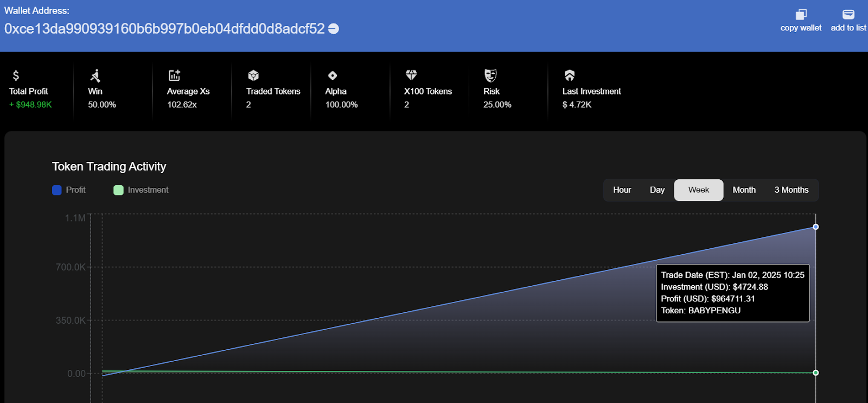Click the Traded Tokens cube icon

253,75
